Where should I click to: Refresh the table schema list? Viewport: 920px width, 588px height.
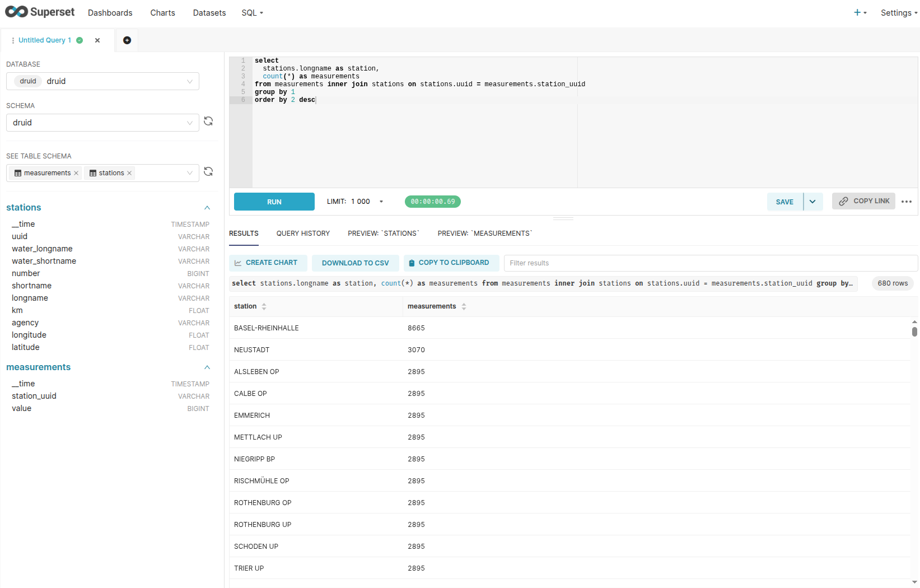[208, 172]
